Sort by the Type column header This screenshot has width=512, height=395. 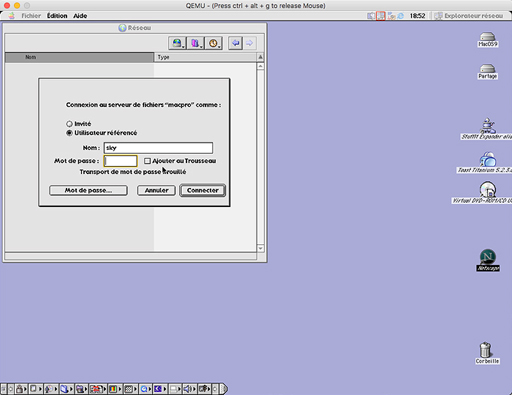click(x=205, y=57)
